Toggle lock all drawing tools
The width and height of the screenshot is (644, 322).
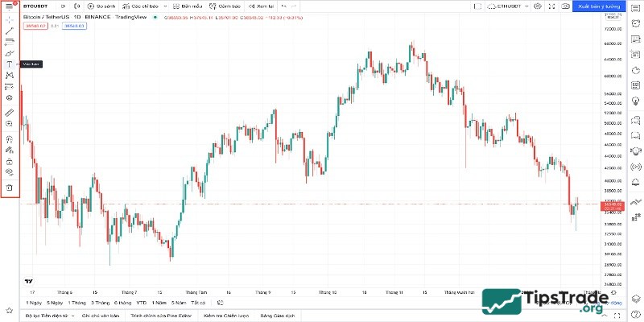(x=9, y=160)
